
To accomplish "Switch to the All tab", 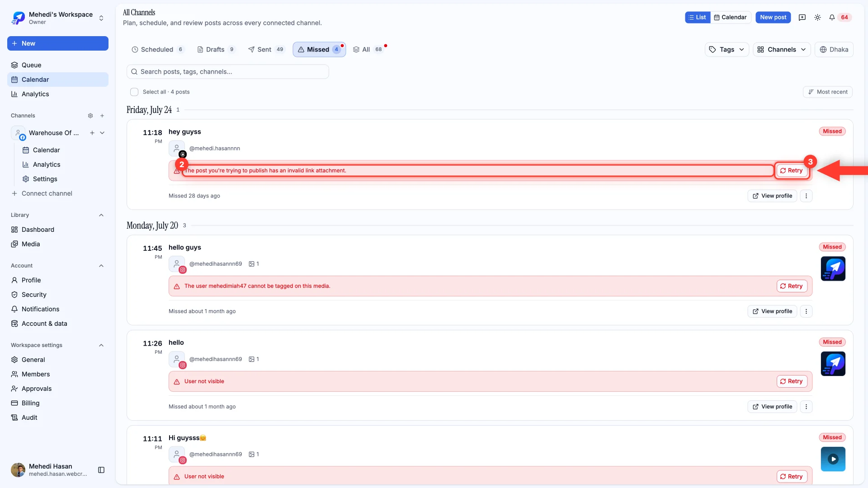I will click(x=368, y=49).
